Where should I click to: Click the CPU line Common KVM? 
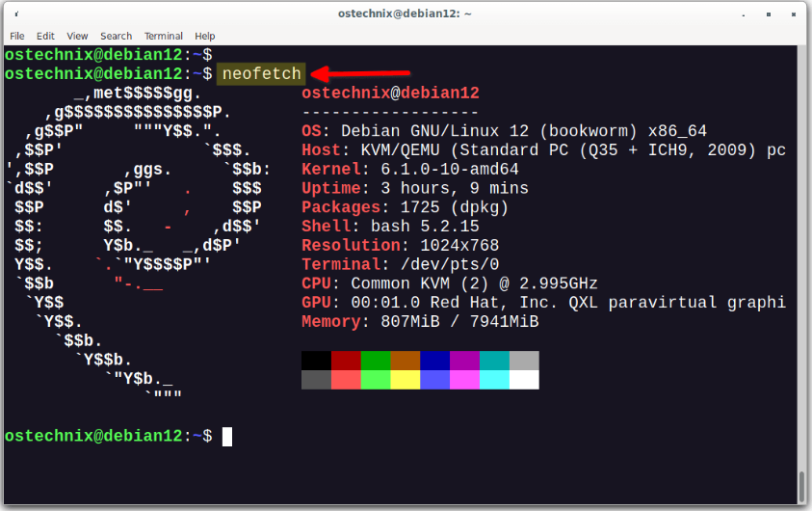click(x=450, y=284)
